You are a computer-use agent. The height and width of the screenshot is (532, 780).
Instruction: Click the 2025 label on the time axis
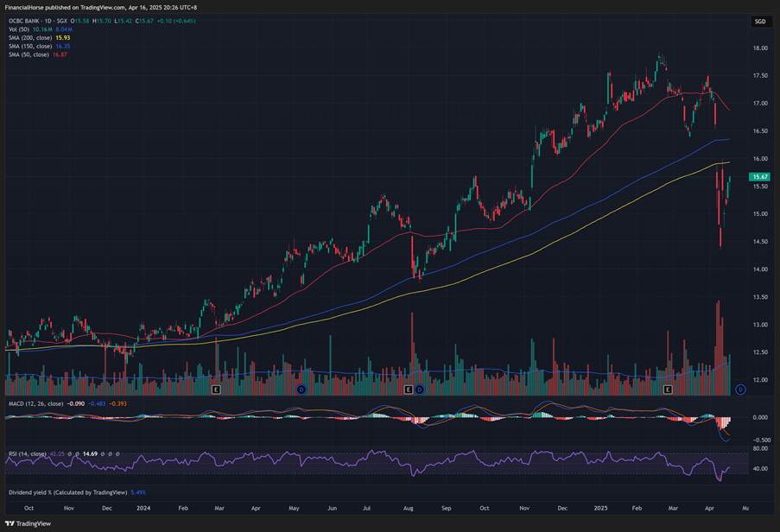point(600,508)
